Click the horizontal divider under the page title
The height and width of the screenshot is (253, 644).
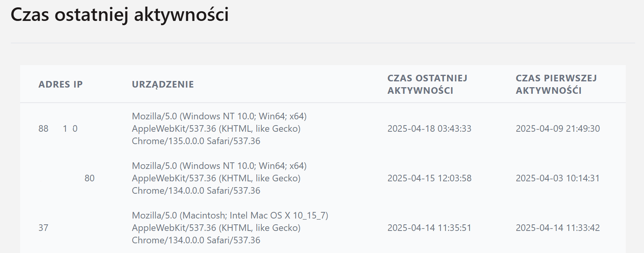[323, 43]
